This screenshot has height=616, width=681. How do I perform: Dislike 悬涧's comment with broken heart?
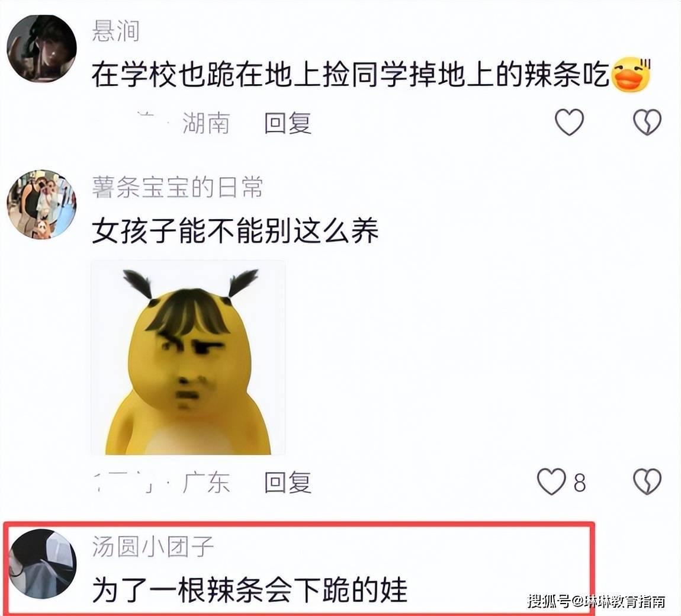click(647, 122)
